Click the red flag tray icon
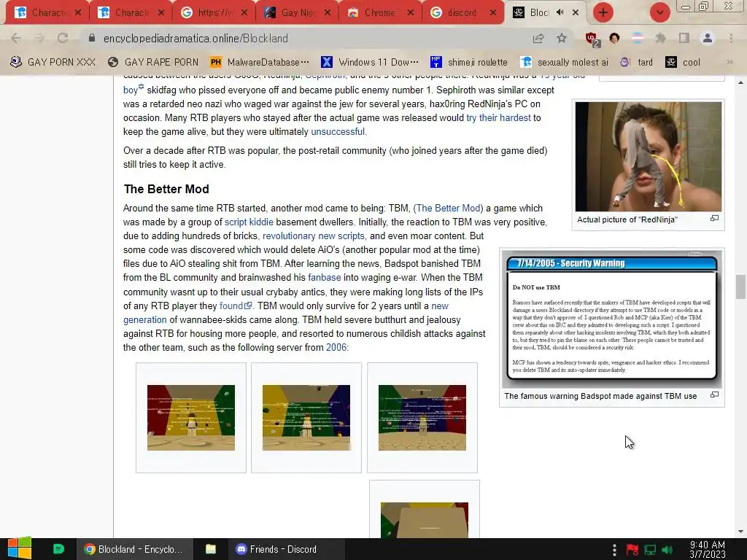Viewport: 747px width, 560px height. 632,550
